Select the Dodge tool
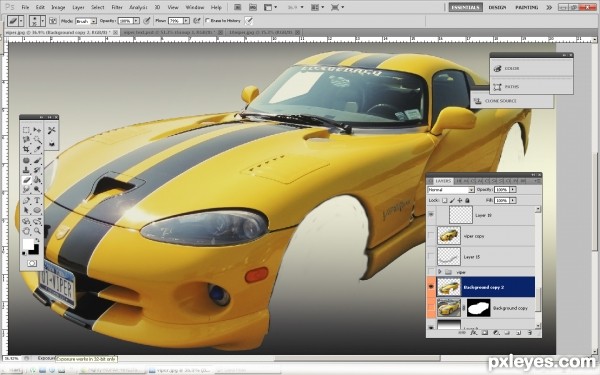The height and width of the screenshot is (375, 600). tap(37, 189)
